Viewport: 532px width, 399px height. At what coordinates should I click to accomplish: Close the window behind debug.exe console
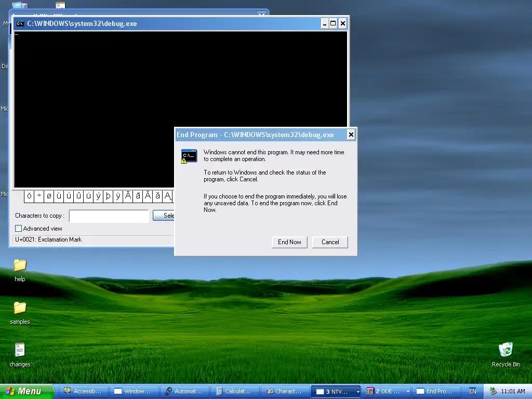(x=261, y=14)
